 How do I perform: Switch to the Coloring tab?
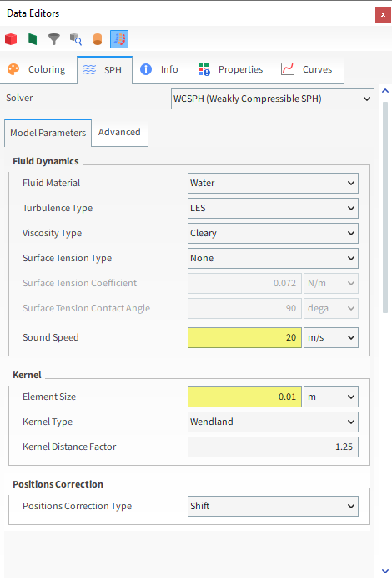click(x=38, y=69)
